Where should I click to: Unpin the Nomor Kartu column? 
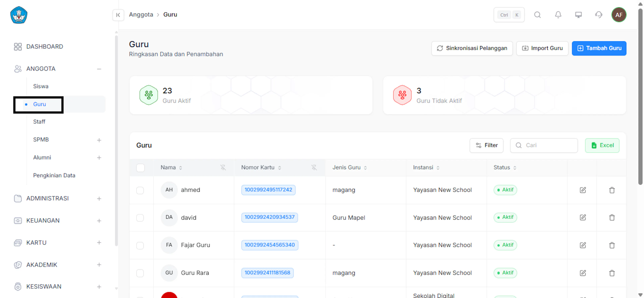click(314, 168)
